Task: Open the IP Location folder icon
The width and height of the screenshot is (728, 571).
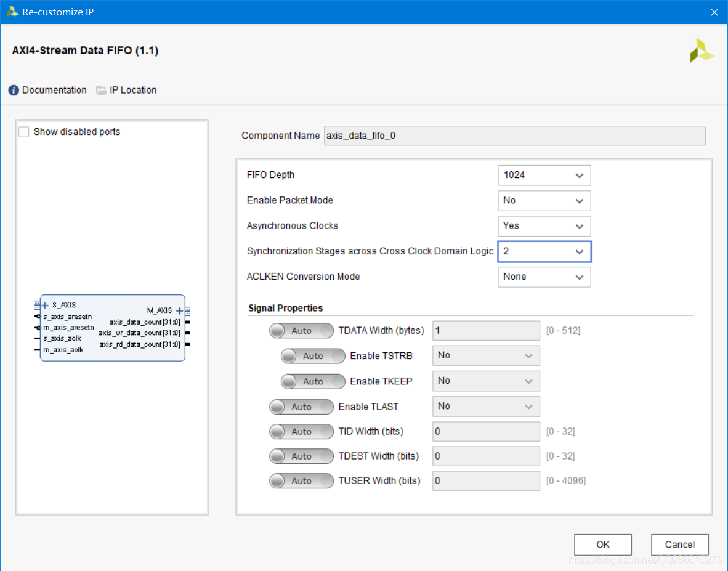Action: tap(101, 90)
